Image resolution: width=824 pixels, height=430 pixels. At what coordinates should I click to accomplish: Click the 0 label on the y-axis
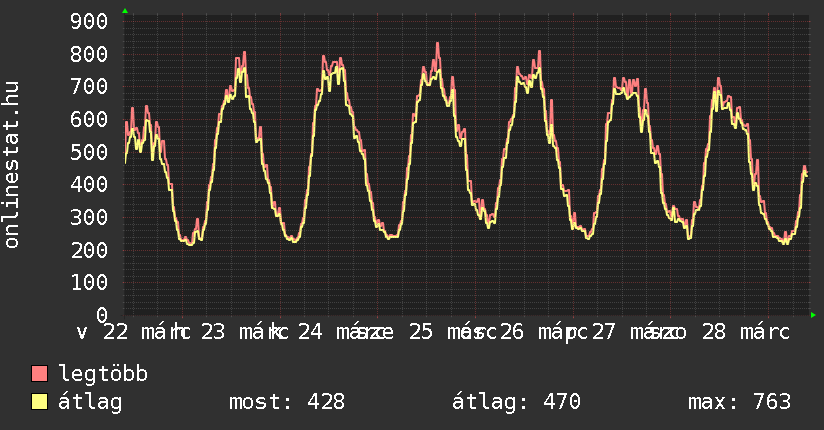(x=102, y=314)
